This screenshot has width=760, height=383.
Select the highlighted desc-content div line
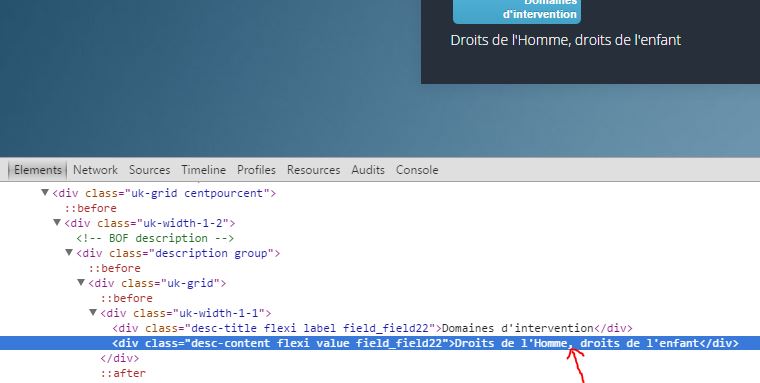pos(380,343)
